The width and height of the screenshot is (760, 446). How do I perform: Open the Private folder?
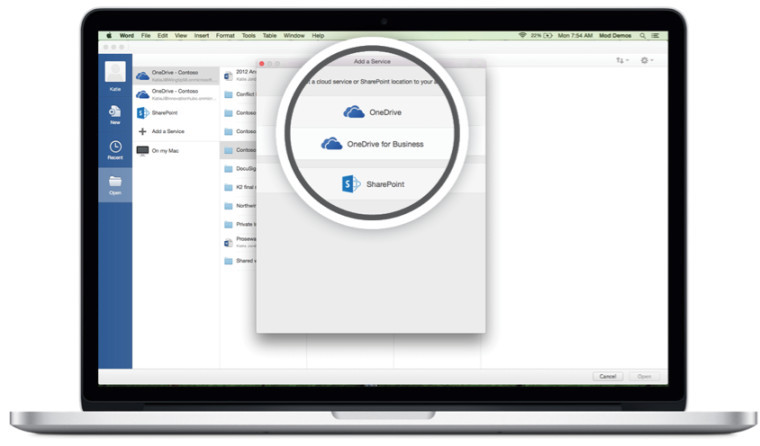(239, 224)
